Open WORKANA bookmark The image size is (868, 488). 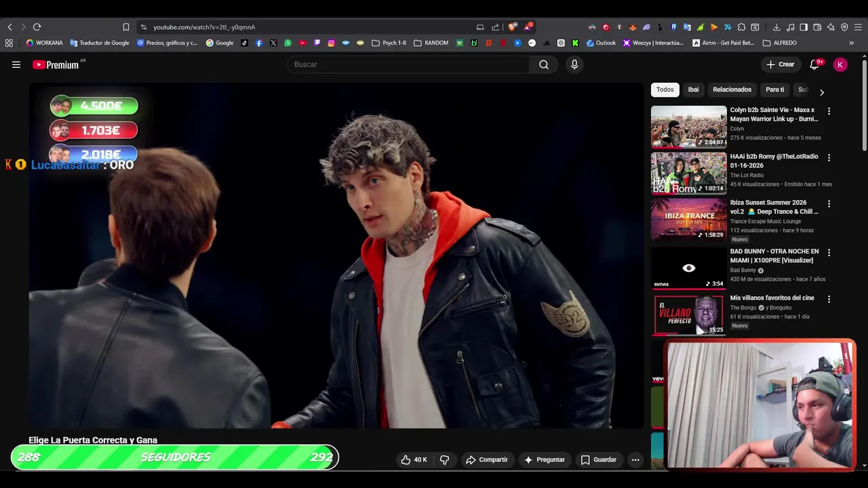click(x=44, y=43)
